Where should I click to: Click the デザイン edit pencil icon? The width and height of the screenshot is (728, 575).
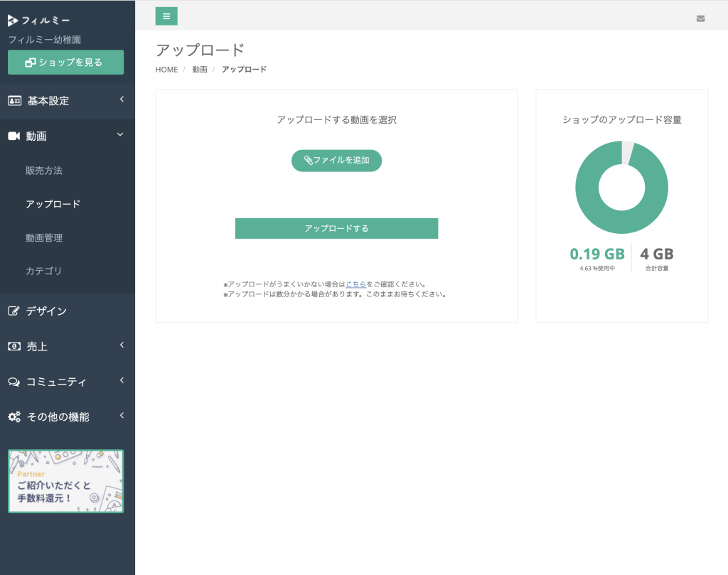point(14,311)
